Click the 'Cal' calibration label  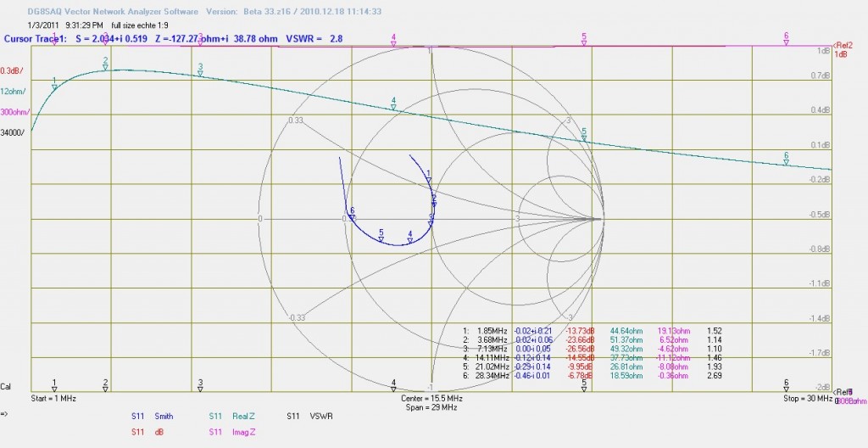[x=5, y=386]
